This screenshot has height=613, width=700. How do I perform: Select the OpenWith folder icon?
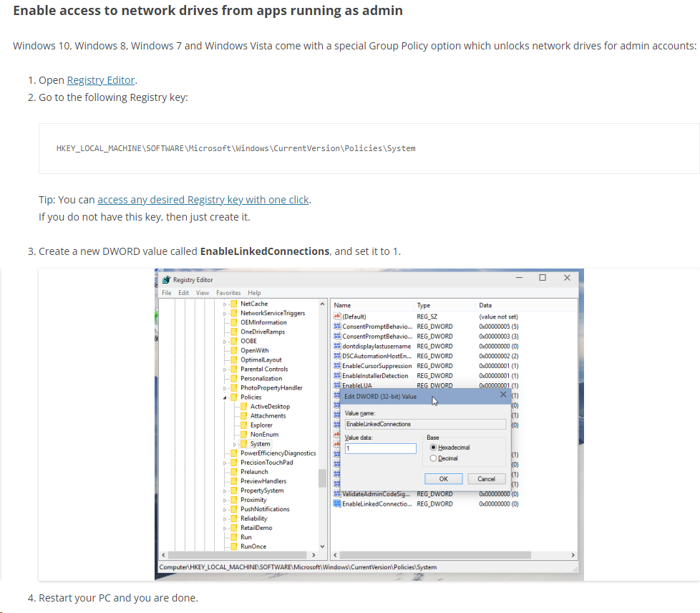point(233,351)
